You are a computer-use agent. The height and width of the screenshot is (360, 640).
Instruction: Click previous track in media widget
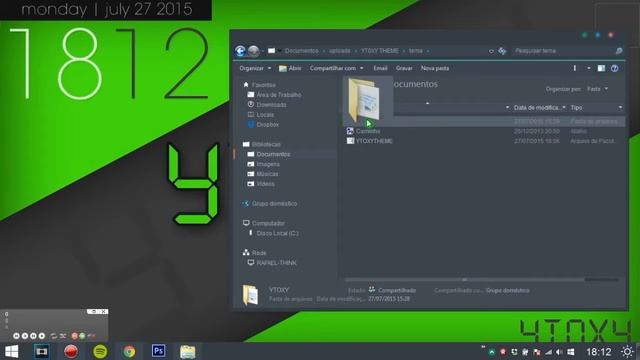pos(16,336)
